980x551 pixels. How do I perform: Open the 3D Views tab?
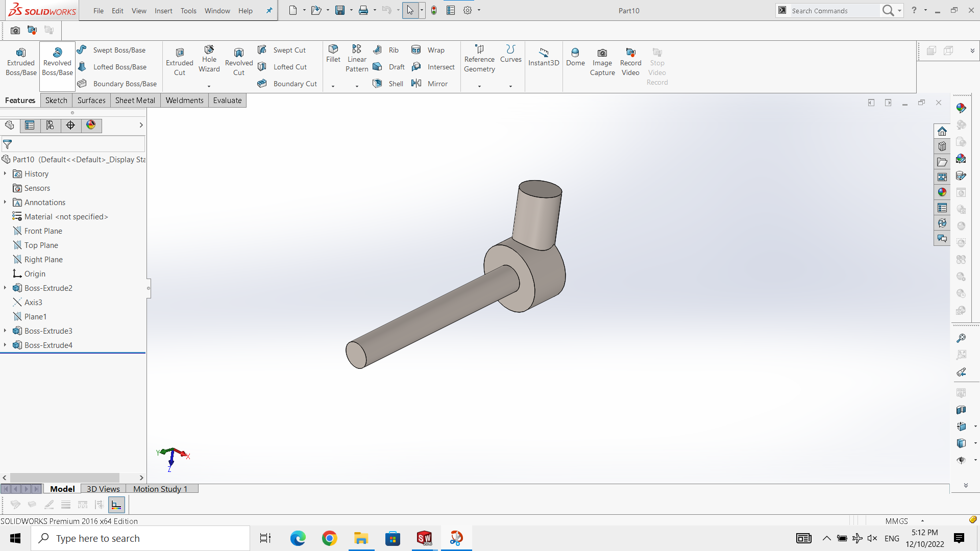[x=103, y=489]
